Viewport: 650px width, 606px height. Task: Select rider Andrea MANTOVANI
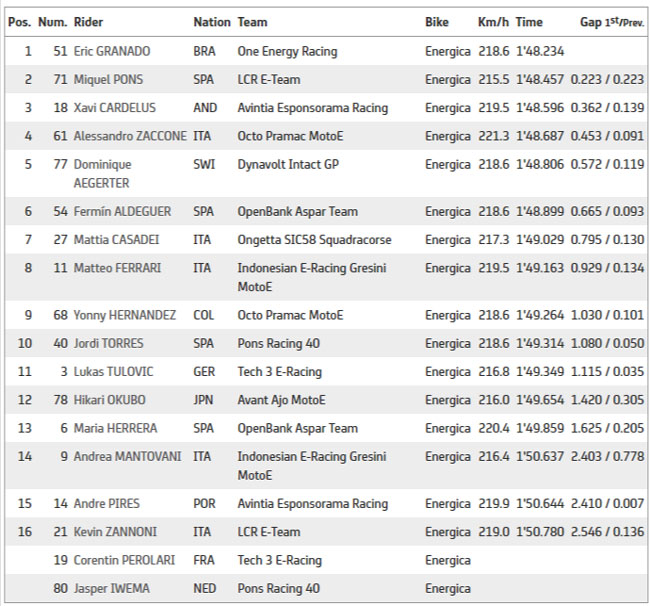click(128, 456)
